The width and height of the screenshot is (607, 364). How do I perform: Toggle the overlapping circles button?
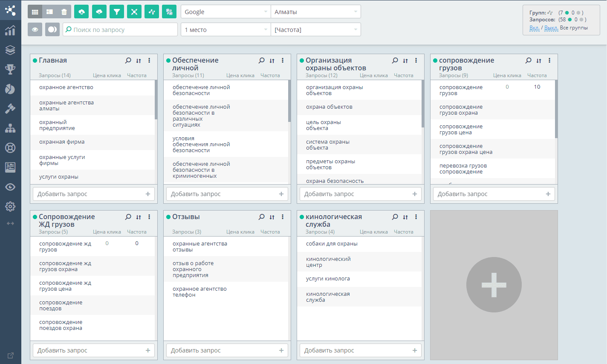pyautogui.click(x=52, y=29)
